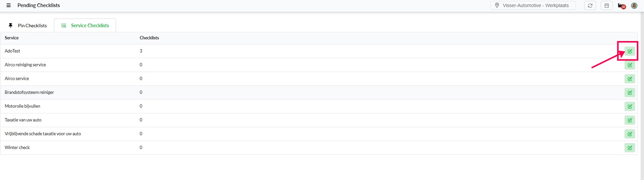This screenshot has height=180, width=644.
Task: Edit the Brandstofsysteem reiniger checklists
Action: pos(630,93)
